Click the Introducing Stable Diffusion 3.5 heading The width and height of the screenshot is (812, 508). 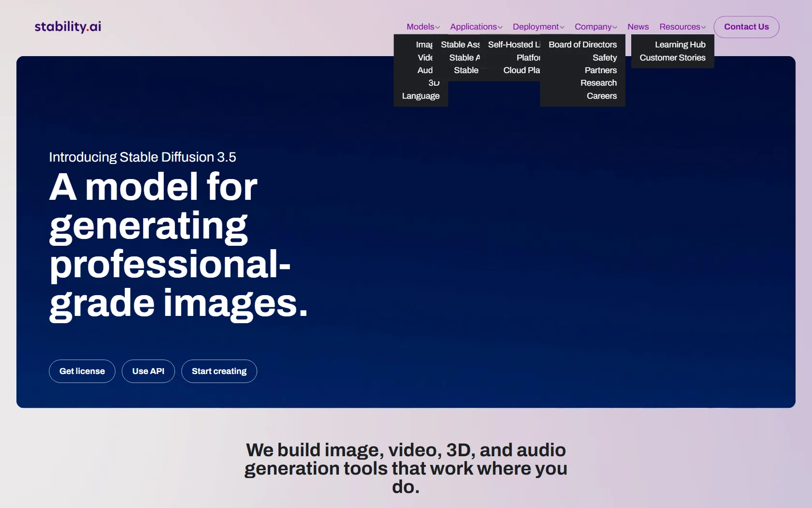[143, 157]
